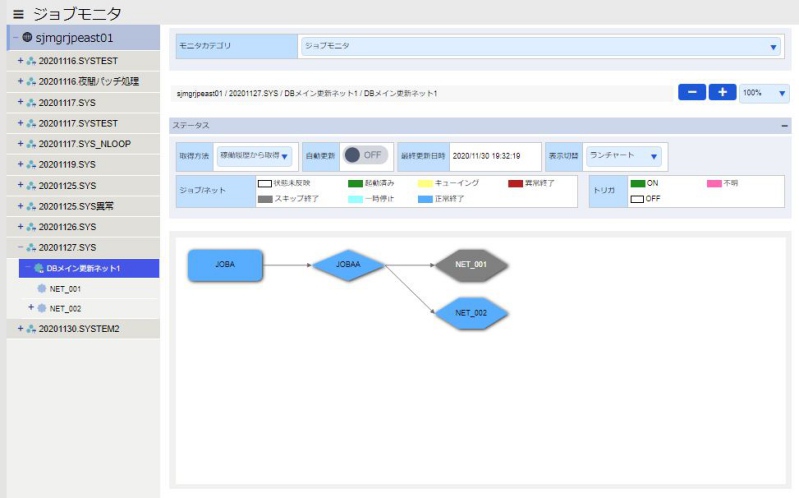The image size is (799, 498).
Task: Click the jobnet icon of 20201126.SYS
Action: tap(31, 227)
